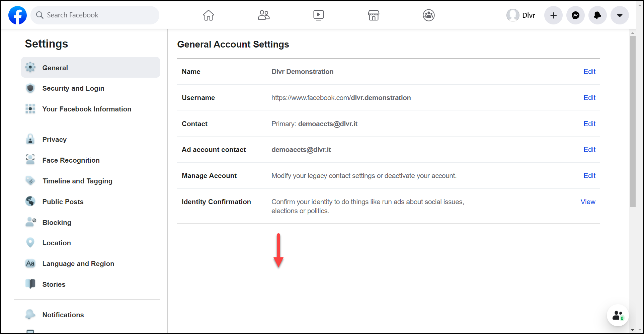Viewport: 644px width, 334px height.
Task: Edit the Username row
Action: tap(589, 98)
